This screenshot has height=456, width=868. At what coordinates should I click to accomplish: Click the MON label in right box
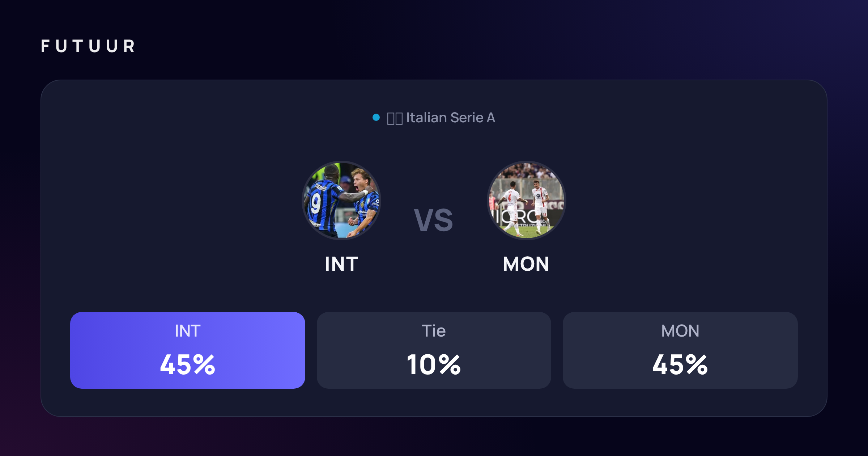coord(680,331)
